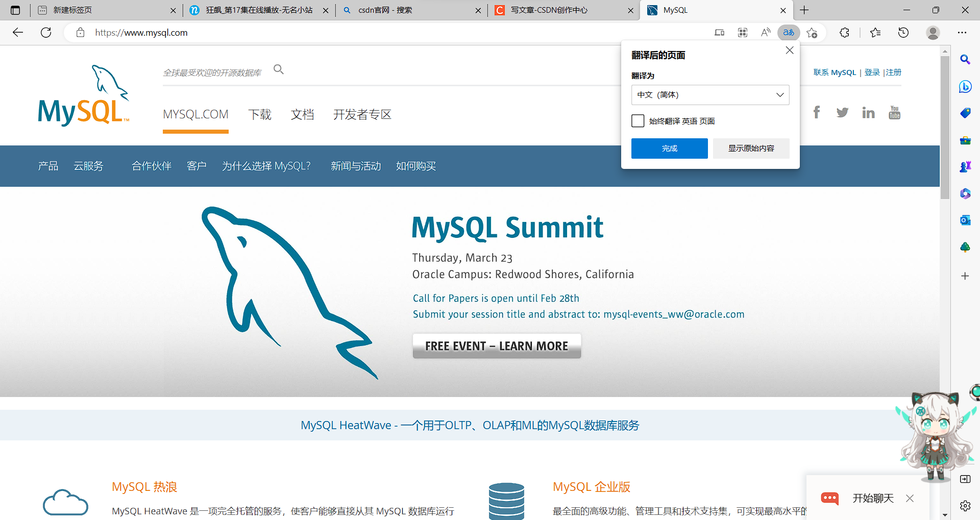
Task: Open the 开发者专区 nav item
Action: [x=362, y=114]
